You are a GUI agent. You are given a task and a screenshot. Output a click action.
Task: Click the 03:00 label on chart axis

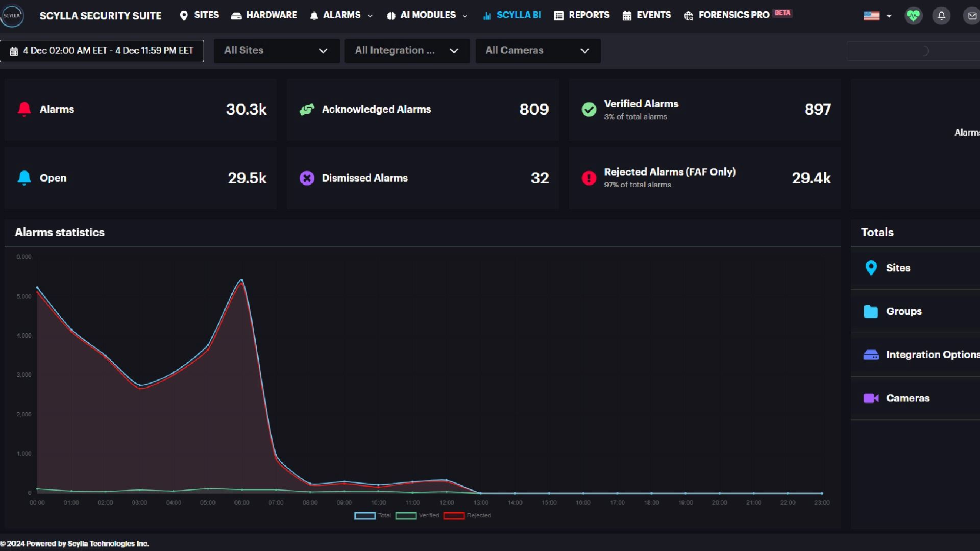click(139, 503)
